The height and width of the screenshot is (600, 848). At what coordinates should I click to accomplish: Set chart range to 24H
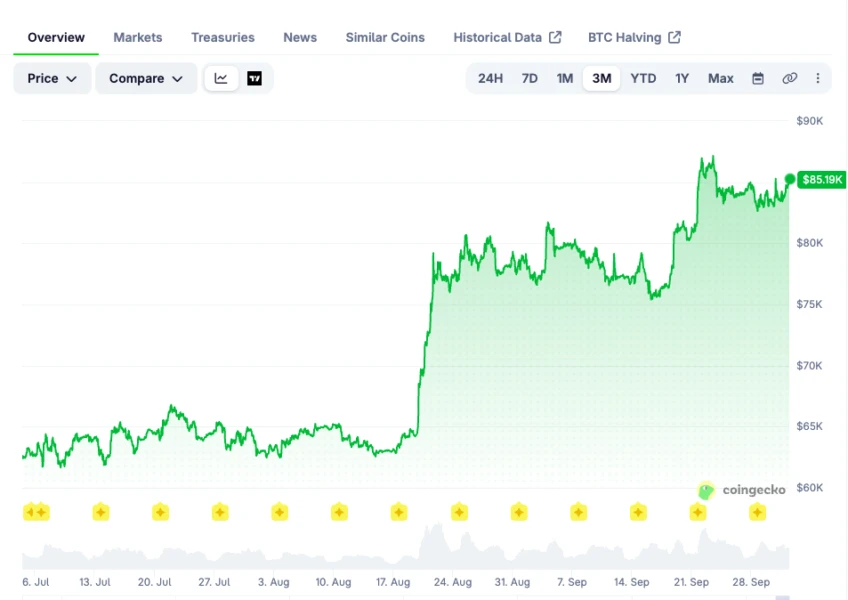point(491,78)
